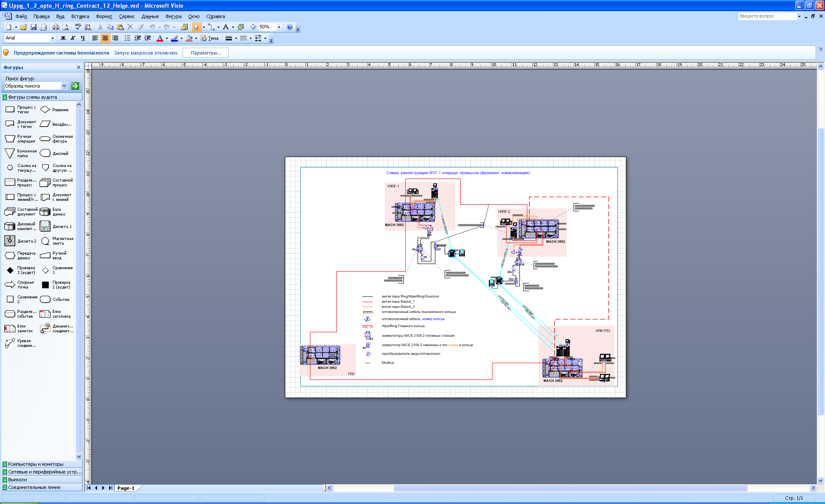Open the 50% zoom dropdown
The image size is (825, 504).
click(279, 27)
